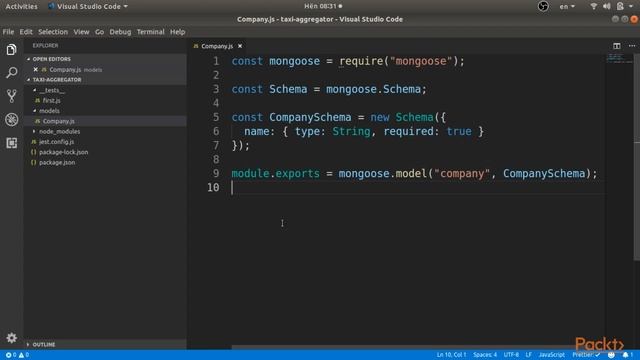
Task: Open the Debug view in activity bar
Action: click(x=11, y=120)
